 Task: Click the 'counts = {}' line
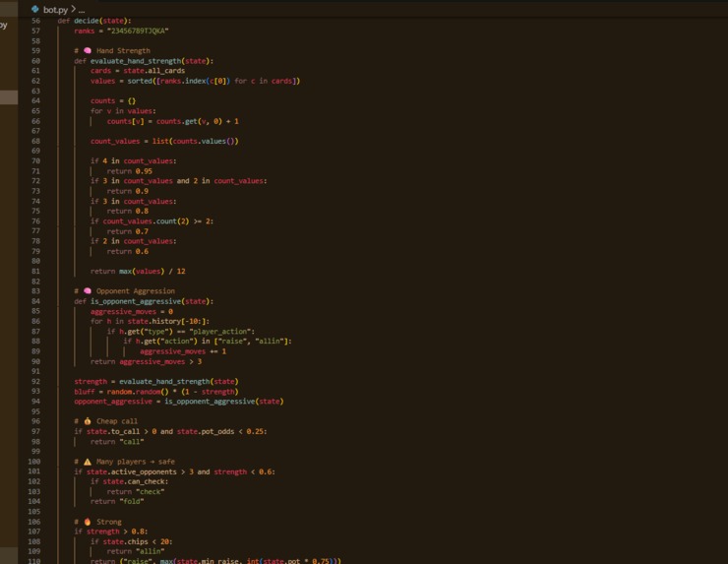click(x=113, y=100)
